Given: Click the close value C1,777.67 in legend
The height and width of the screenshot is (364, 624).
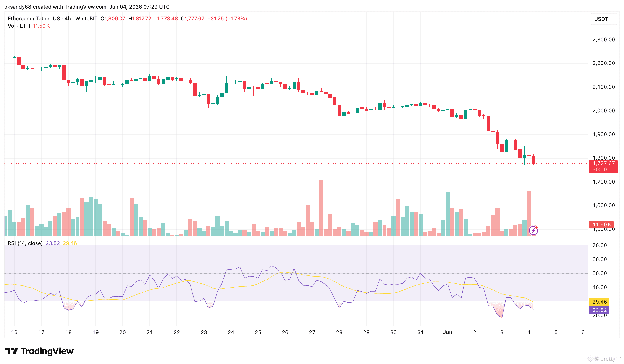Looking at the screenshot, I should tap(193, 19).
